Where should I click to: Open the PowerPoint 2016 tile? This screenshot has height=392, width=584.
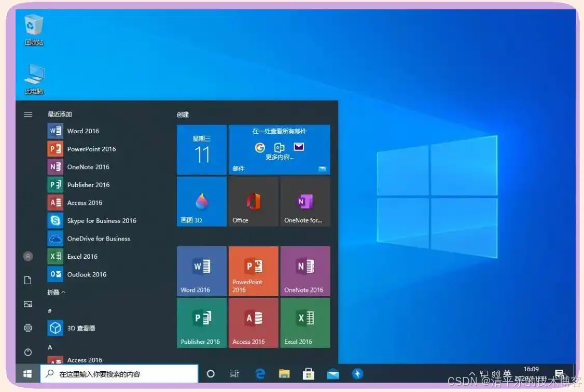pos(253,271)
